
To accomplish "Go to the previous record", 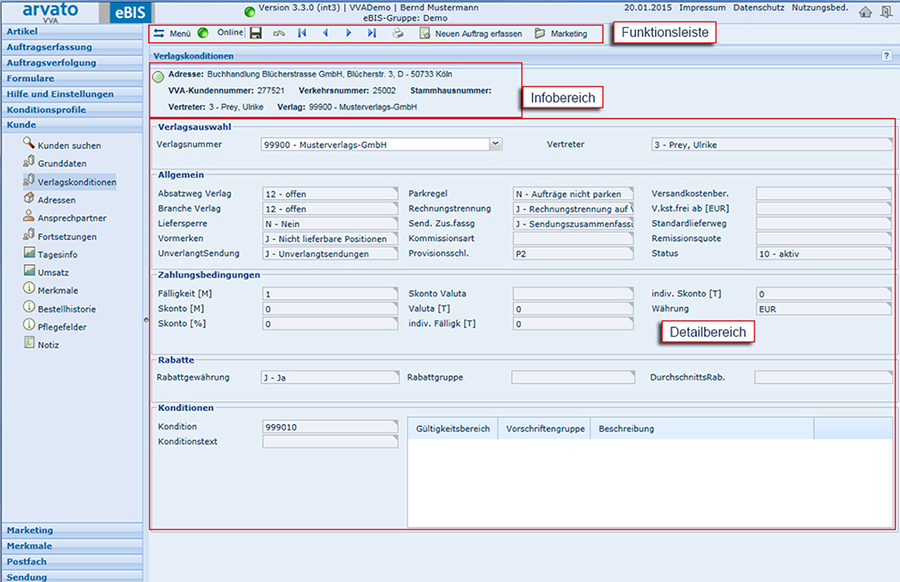I will (x=325, y=33).
